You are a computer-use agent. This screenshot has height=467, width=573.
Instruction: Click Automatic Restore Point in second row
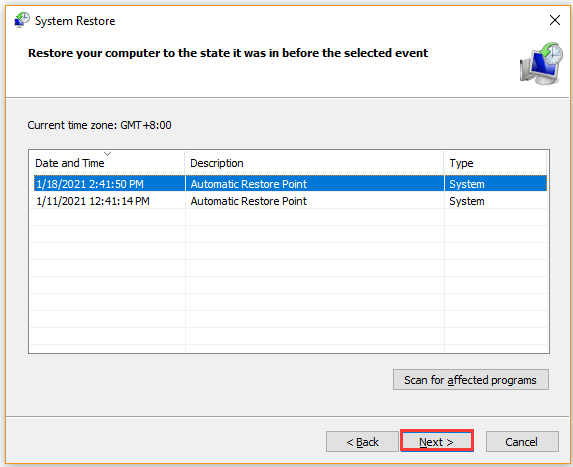pos(248,201)
